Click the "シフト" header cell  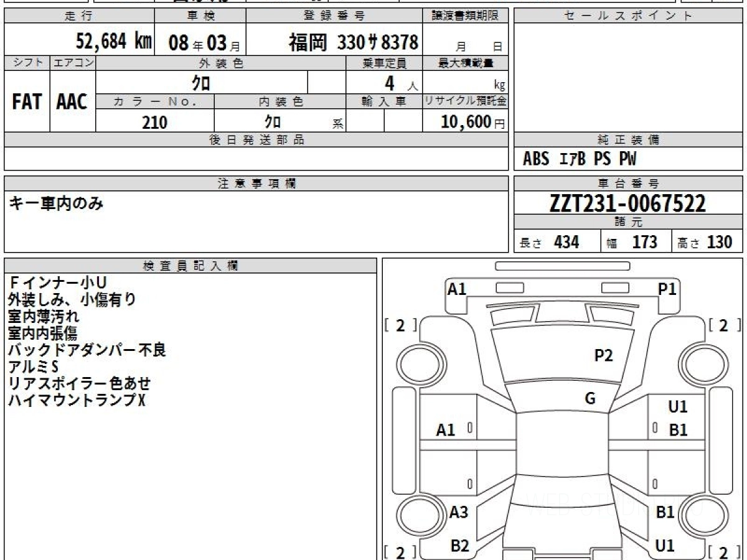pos(27,63)
